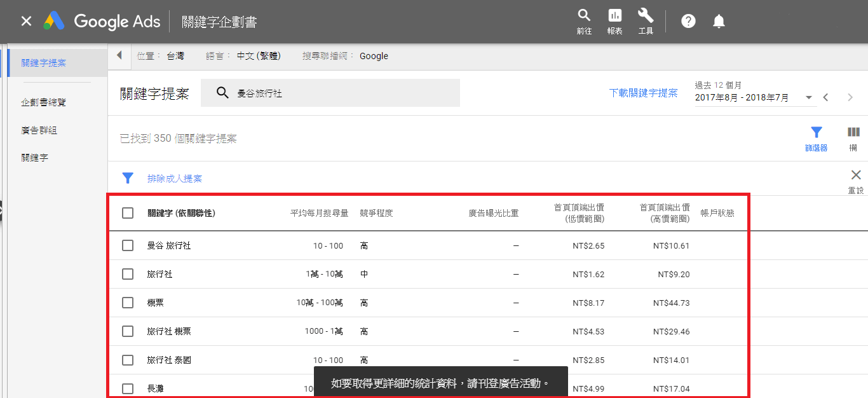The height and width of the screenshot is (398, 868).
Task: Open the Reports (報表) icon
Action: click(614, 17)
